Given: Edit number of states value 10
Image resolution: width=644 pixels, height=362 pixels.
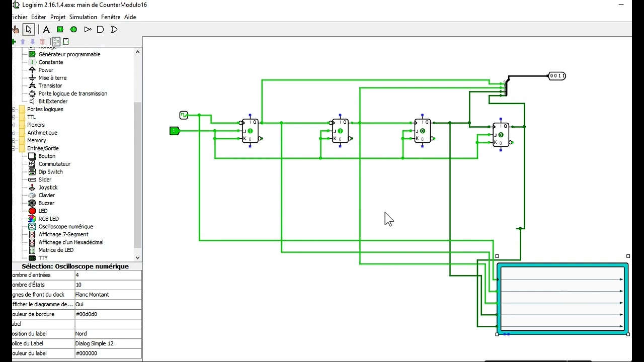Looking at the screenshot, I should (x=108, y=285).
